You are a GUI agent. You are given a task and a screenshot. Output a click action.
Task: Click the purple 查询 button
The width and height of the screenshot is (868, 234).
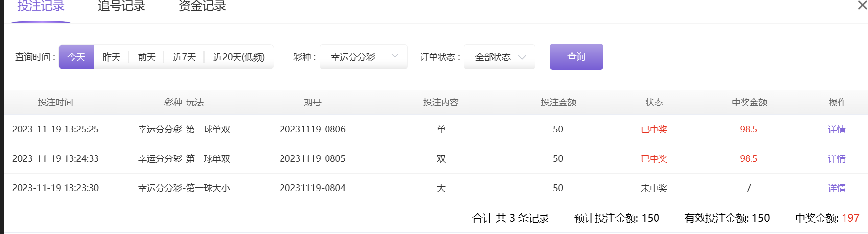[x=576, y=57]
